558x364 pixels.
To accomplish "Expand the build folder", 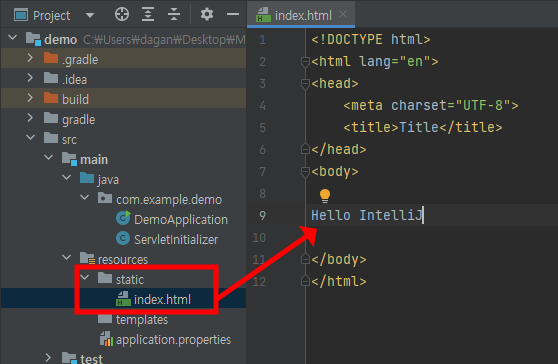I will 30,97.
